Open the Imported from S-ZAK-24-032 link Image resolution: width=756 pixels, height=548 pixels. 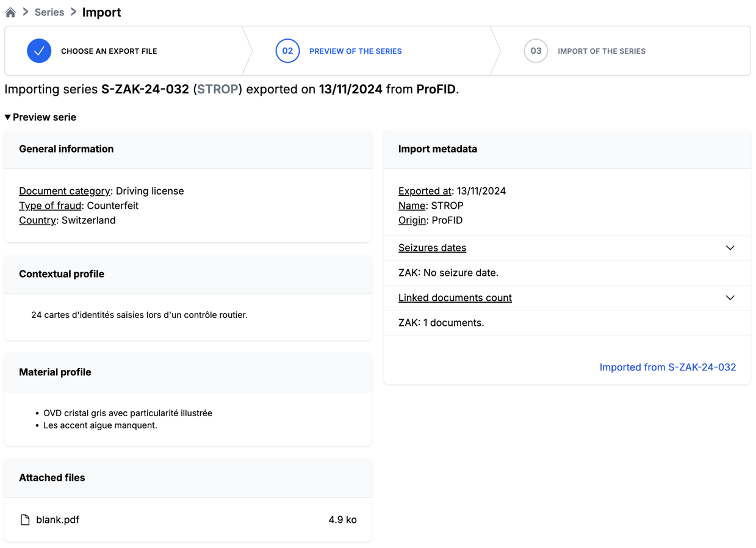point(668,367)
